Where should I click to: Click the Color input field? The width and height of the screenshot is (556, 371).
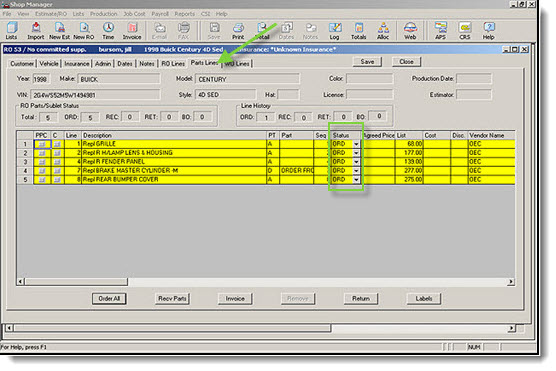click(369, 78)
